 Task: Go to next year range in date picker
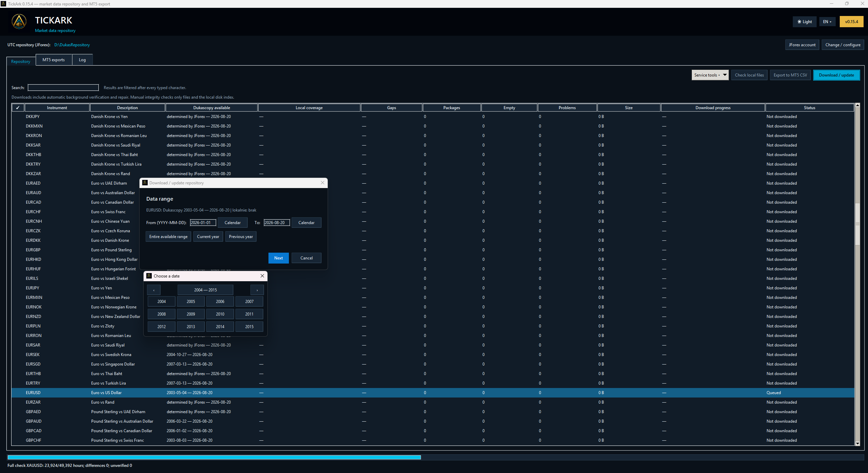pos(257,290)
